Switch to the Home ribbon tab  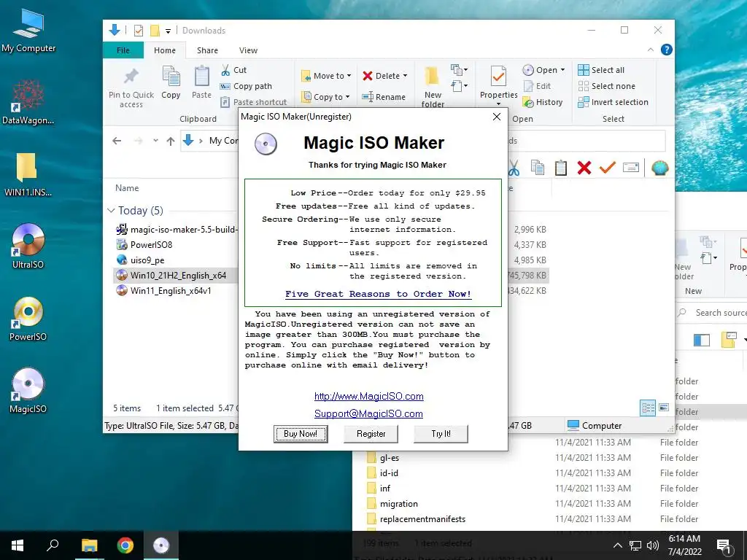164,50
